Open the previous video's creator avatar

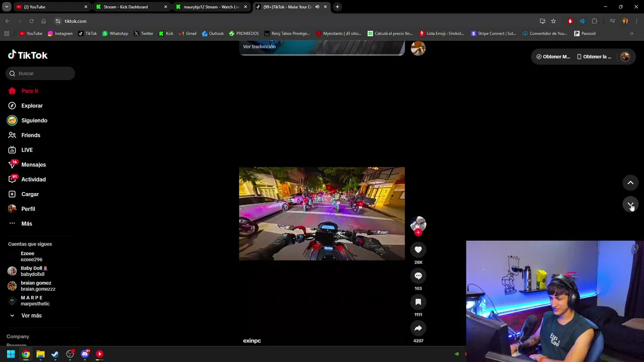point(418,48)
